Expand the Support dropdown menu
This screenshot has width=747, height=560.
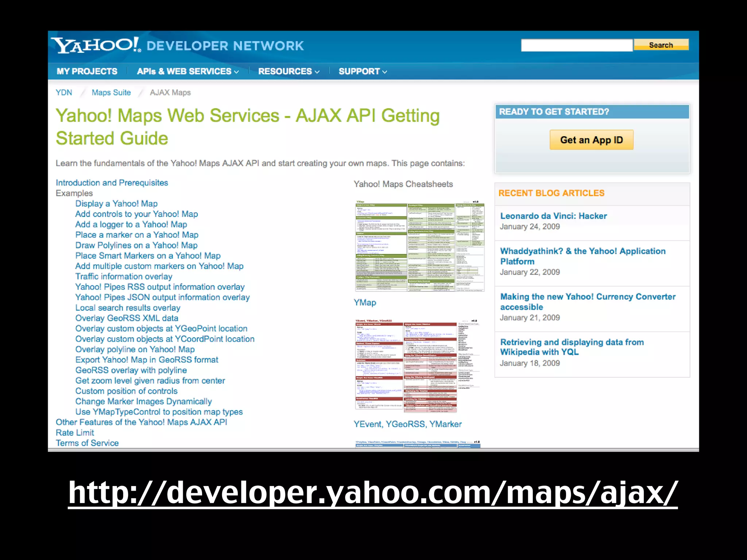pos(363,71)
